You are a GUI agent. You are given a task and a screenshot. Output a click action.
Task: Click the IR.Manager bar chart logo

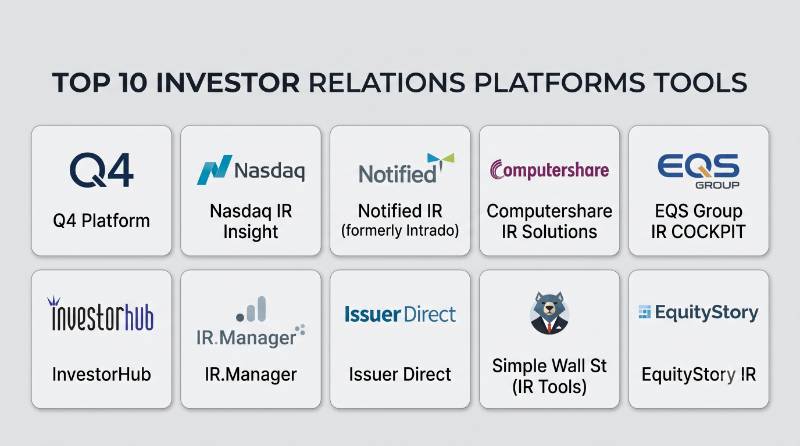[251, 322]
